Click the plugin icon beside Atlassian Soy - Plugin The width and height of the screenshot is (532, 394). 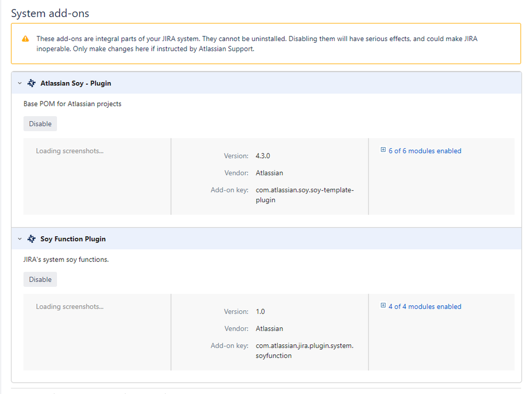coord(31,83)
